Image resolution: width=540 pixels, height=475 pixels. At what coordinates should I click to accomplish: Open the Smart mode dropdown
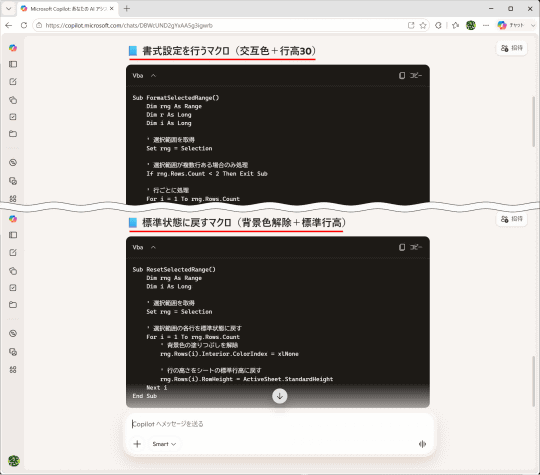(164, 444)
